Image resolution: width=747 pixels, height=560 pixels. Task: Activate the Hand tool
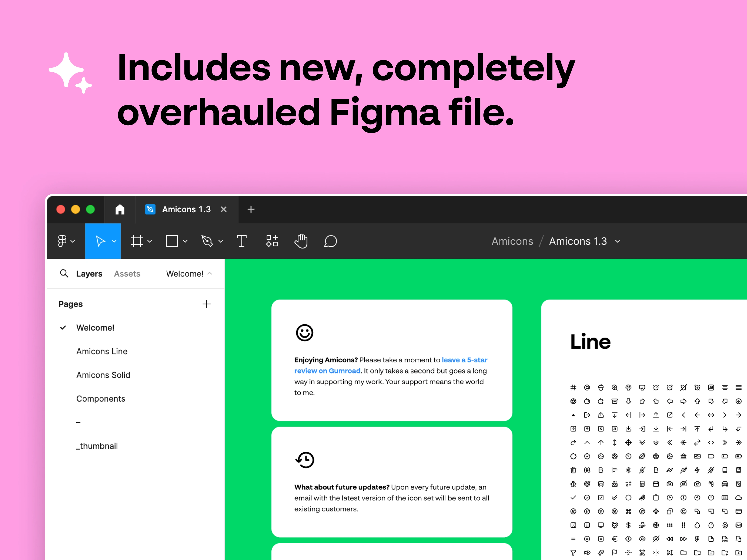click(x=301, y=241)
